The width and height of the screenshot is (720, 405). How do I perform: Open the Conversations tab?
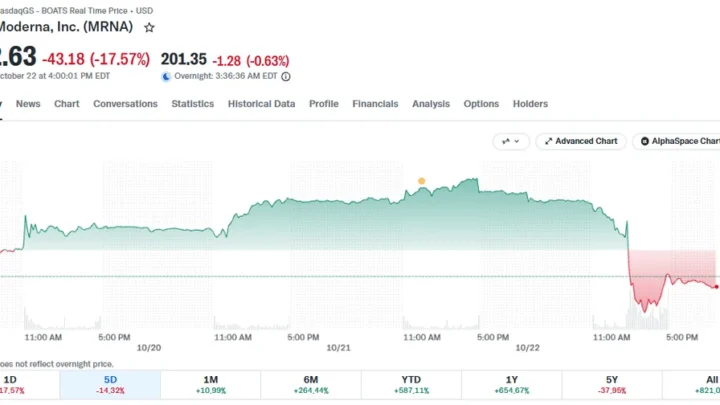click(125, 104)
